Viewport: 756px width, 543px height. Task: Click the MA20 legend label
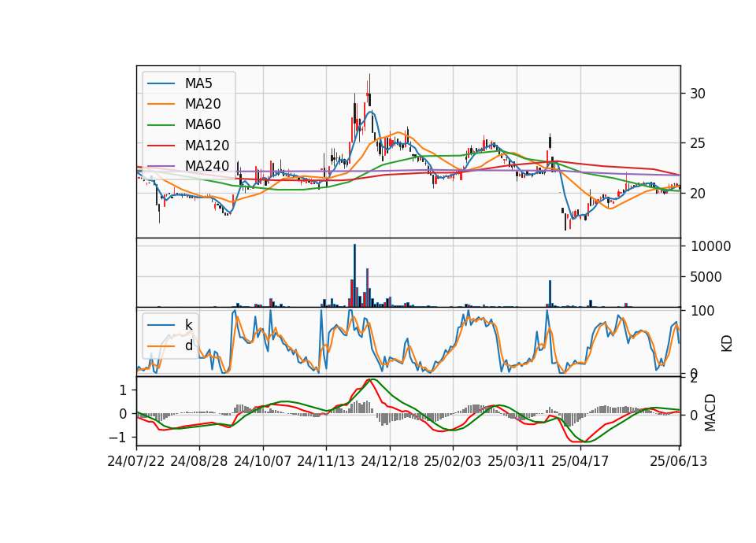202,104
